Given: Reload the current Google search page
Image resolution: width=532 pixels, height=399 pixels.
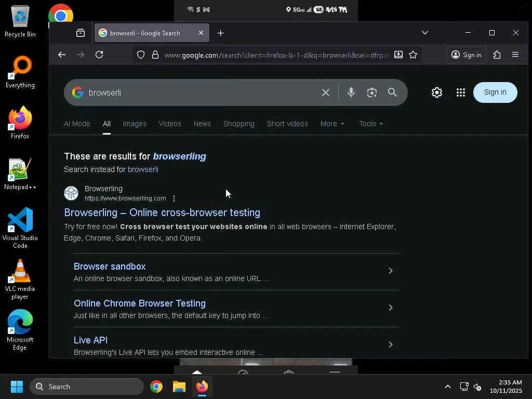Looking at the screenshot, I should (x=99, y=55).
